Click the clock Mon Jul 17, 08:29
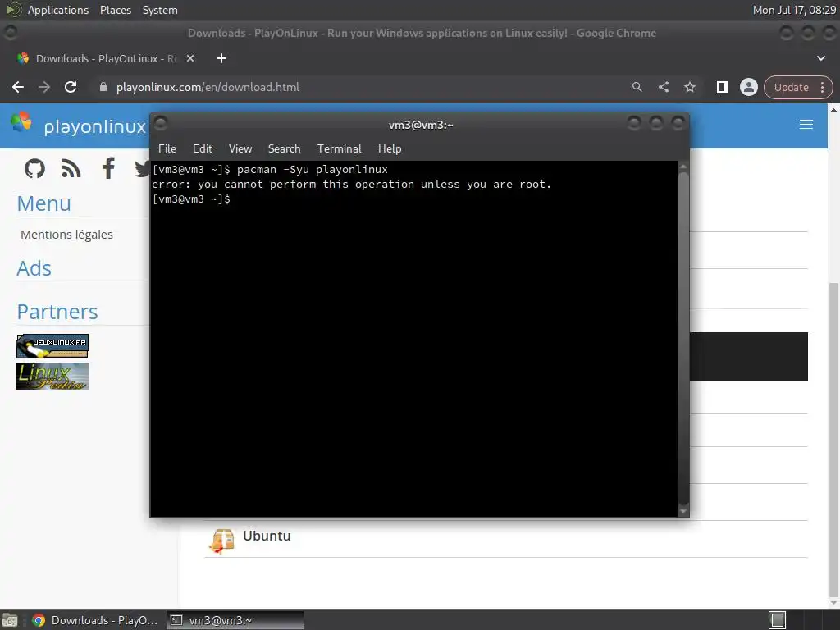Image resolution: width=840 pixels, height=630 pixels. 794,10
